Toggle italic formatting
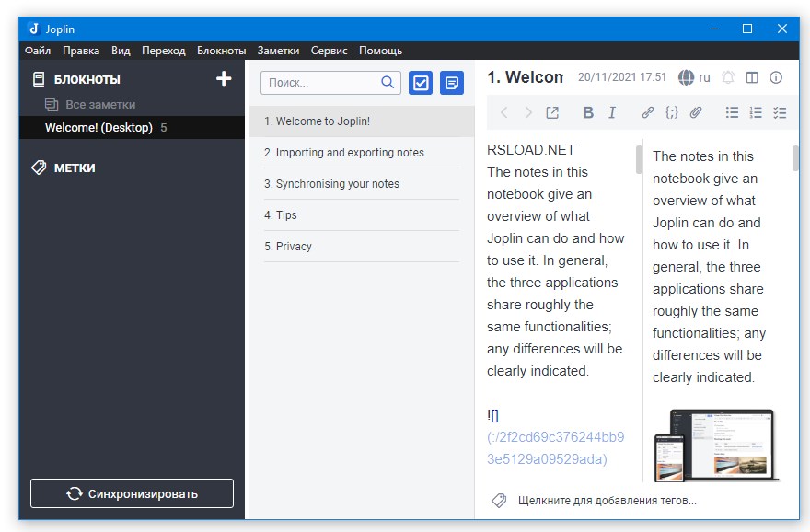810x532 pixels. (x=612, y=112)
